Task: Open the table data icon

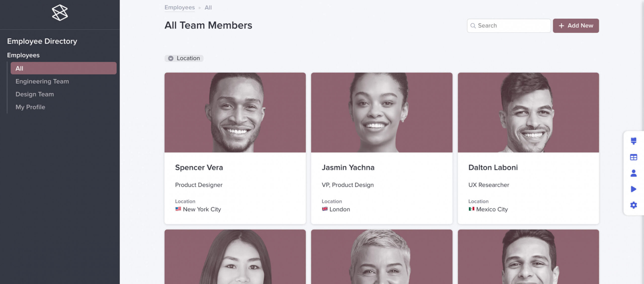Action: tap(633, 157)
